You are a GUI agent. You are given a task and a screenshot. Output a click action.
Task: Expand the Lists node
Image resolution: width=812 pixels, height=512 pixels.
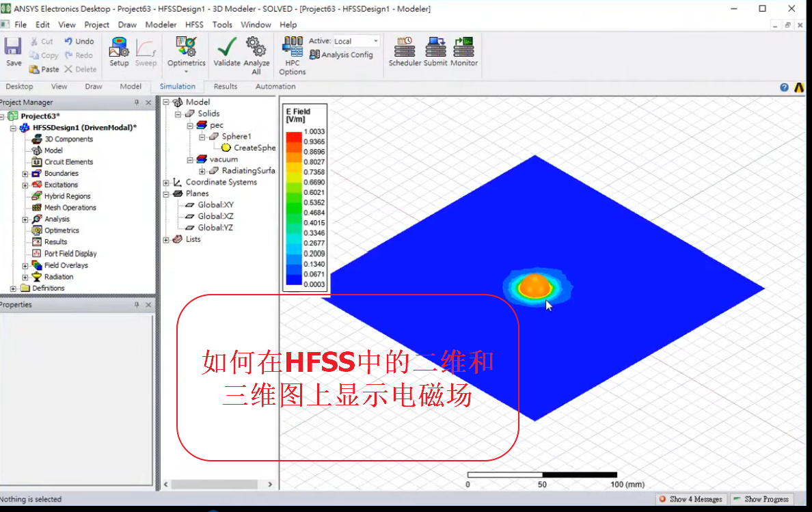pos(166,240)
